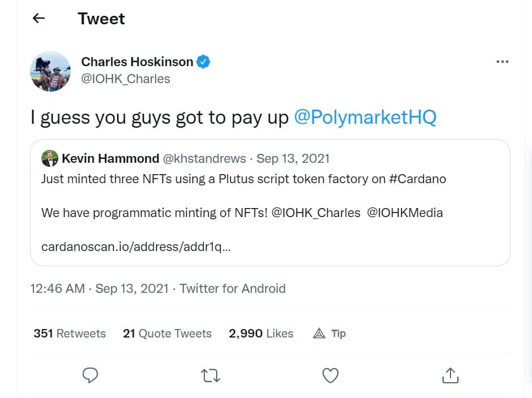The image size is (532, 398).
Task: Click the verified badge next to Charles Hoskinson
Action: pos(204,62)
